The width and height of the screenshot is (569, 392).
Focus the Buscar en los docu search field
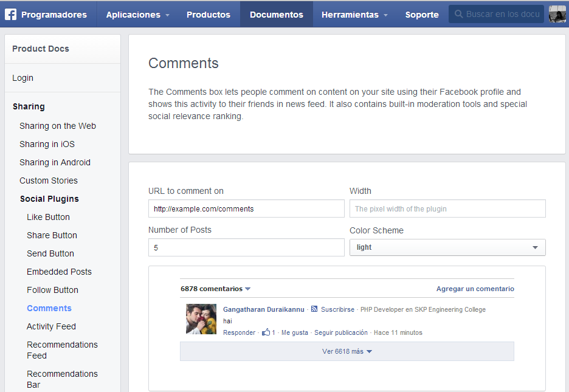tap(496, 14)
